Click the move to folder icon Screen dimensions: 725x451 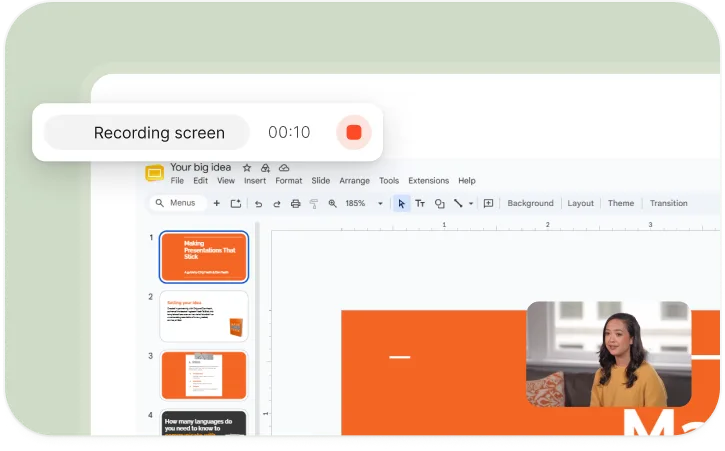point(265,167)
